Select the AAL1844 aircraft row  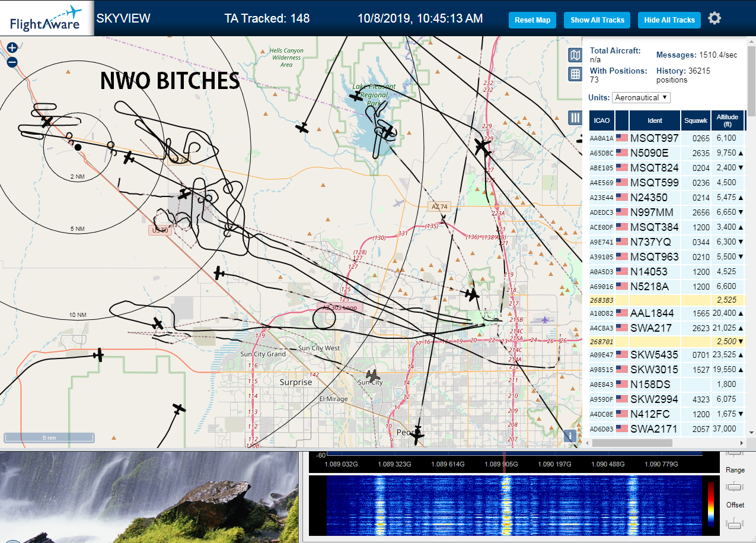pos(666,313)
